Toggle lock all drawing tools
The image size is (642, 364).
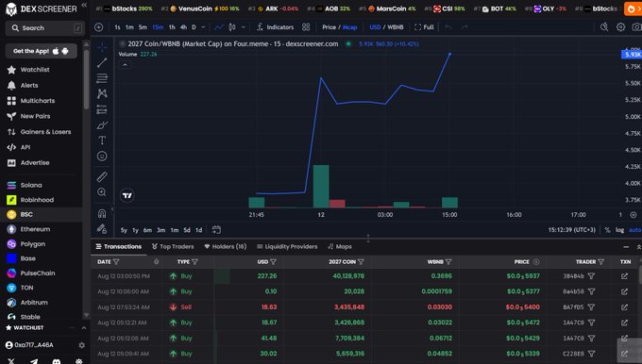point(102,229)
